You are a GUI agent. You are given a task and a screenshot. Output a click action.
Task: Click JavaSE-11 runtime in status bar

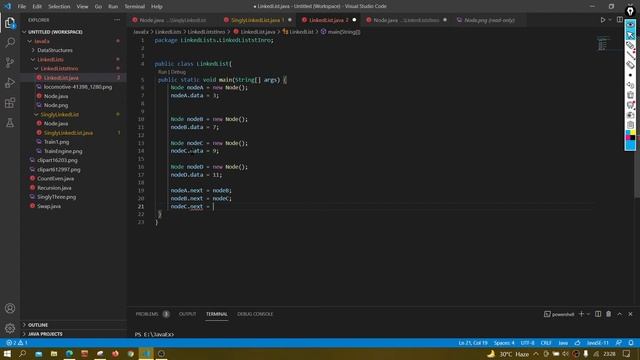coord(598,343)
